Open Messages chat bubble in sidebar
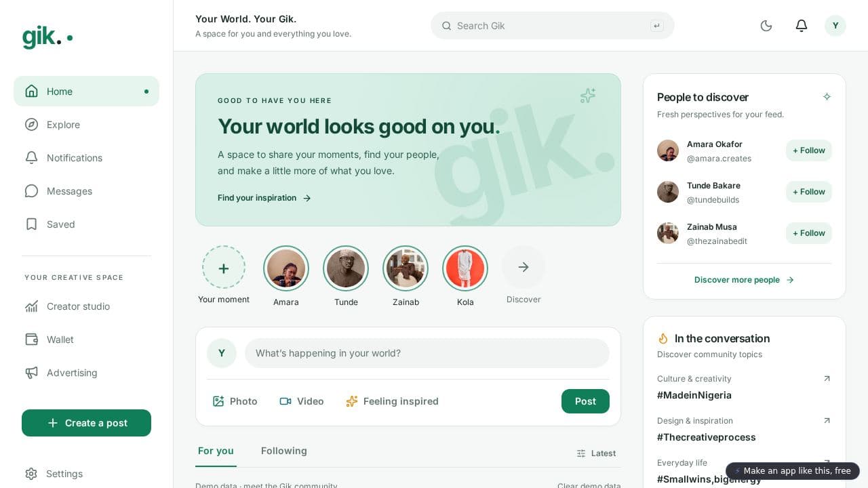This screenshot has width=868, height=488. coord(31,191)
